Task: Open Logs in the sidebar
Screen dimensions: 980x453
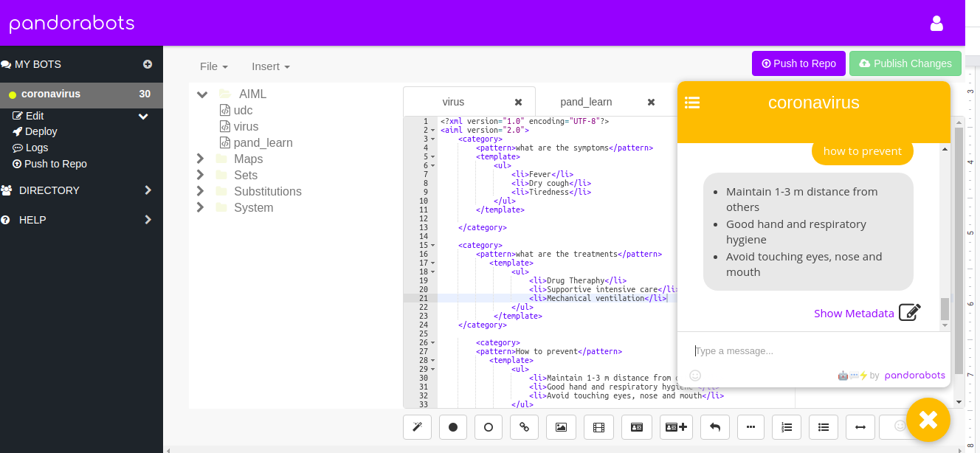Action: coord(30,148)
